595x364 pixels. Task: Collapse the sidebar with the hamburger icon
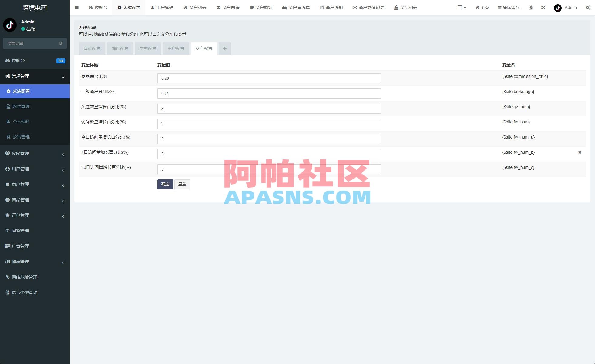point(76,8)
